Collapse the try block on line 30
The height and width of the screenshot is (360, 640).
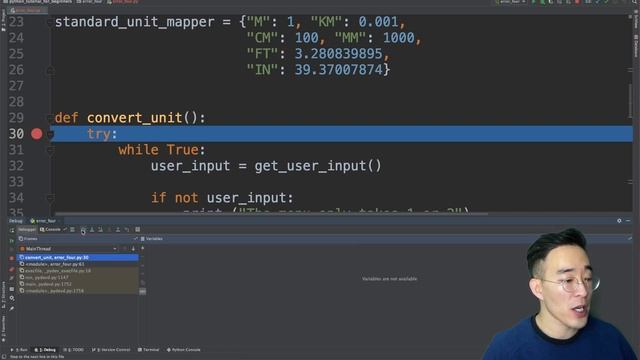coord(51,134)
